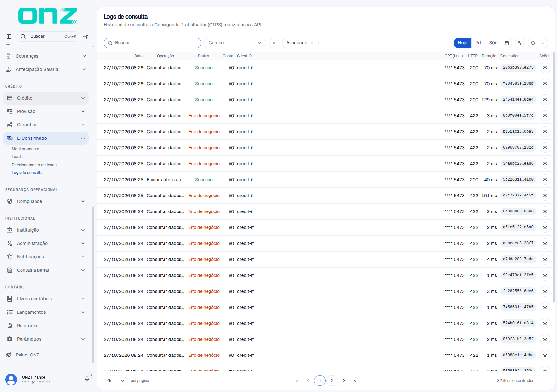View details for log f284583e…18bb
Screen dimensions: 557x392
[545, 84]
